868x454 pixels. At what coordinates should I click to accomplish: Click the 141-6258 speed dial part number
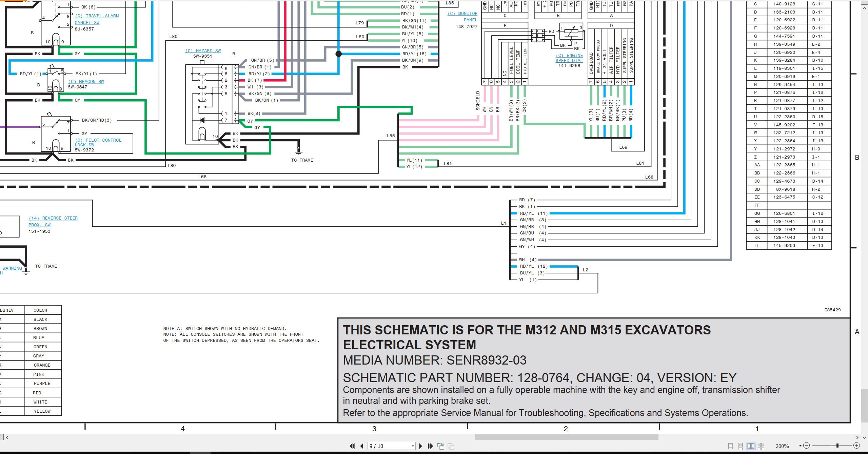point(569,66)
